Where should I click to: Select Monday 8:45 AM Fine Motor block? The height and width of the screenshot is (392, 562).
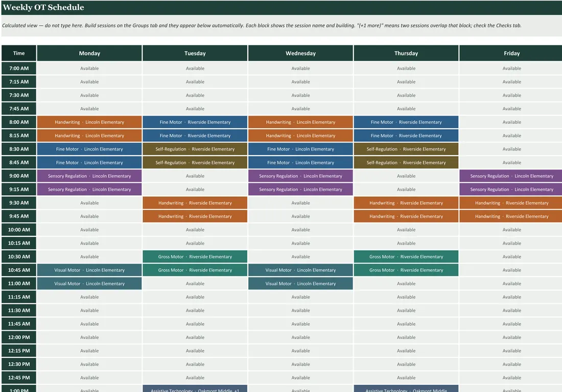pyautogui.click(x=89, y=162)
